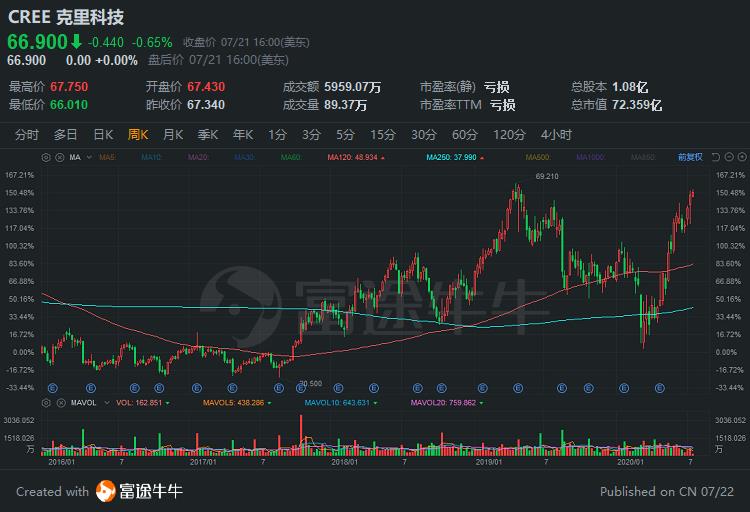Image resolution: width=750 pixels, height=512 pixels.
Task: Expand the MA indicator type dropdown
Action: coord(89,157)
